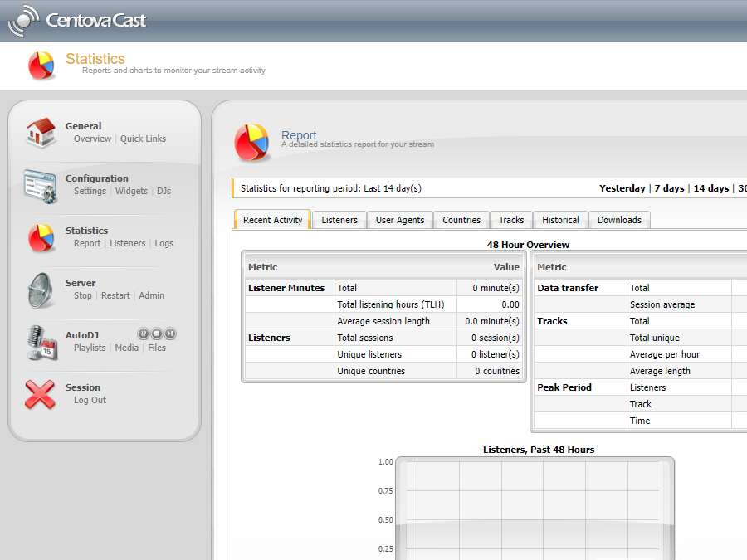
Task: Open the Server Admin link
Action: click(151, 295)
